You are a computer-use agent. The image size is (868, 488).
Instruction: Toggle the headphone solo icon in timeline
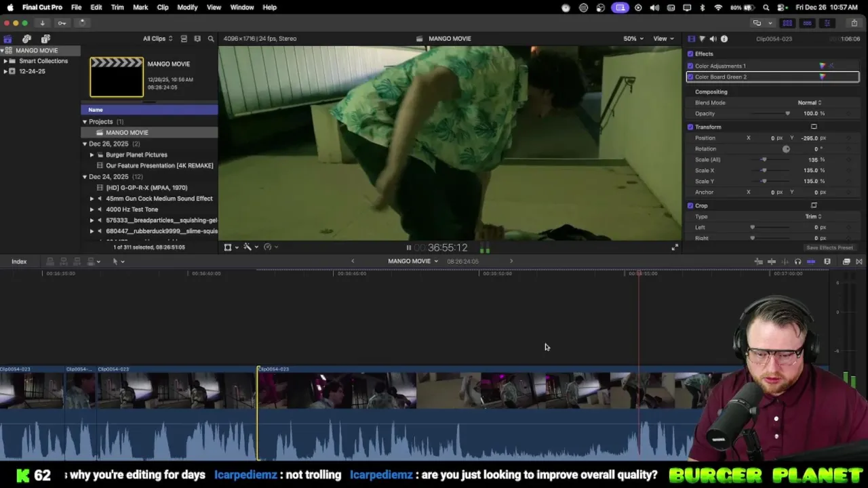797,262
